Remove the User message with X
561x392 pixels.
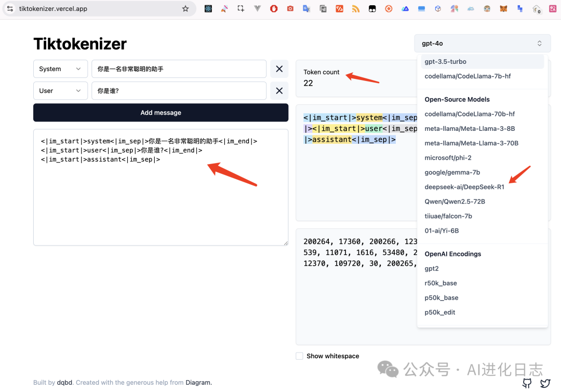coord(279,91)
